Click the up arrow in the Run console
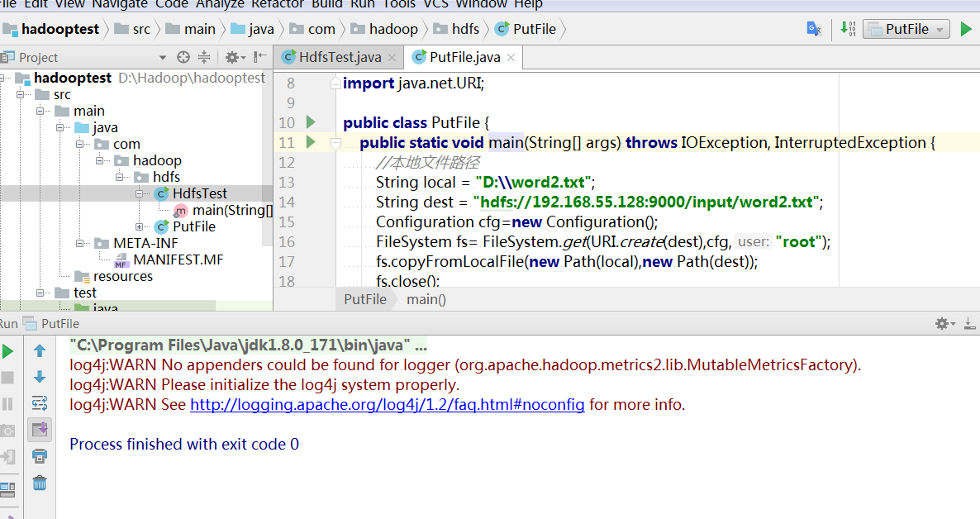Image resolution: width=980 pixels, height=519 pixels. 39,351
